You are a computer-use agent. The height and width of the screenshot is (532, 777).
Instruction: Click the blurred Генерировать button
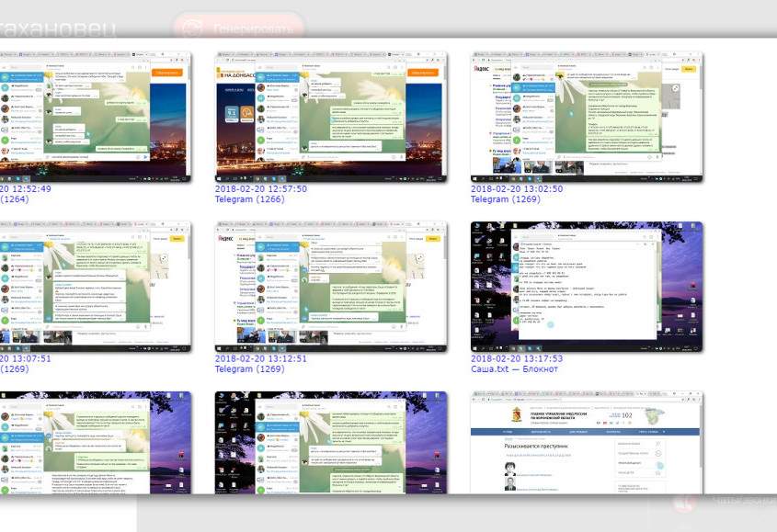pyautogui.click(x=238, y=28)
